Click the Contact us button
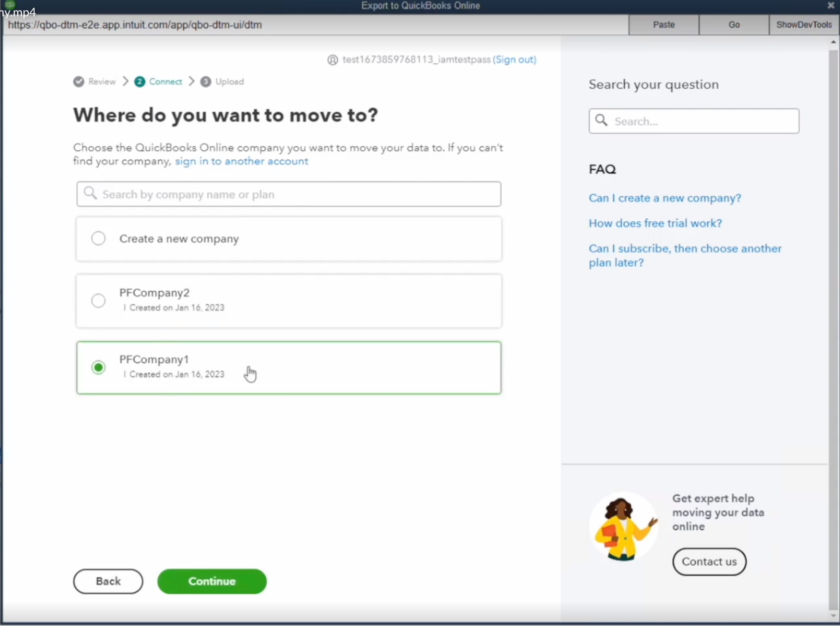This screenshot has height=626, width=840. 709,562
